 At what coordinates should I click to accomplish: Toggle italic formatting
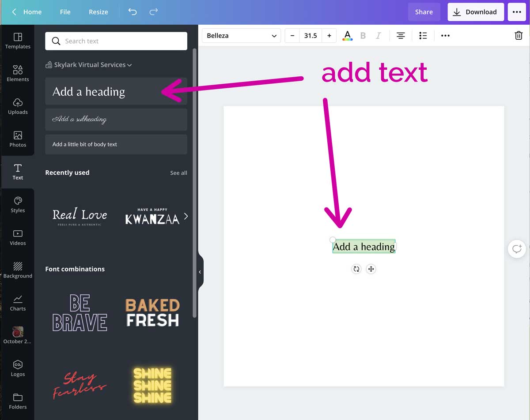[379, 35]
